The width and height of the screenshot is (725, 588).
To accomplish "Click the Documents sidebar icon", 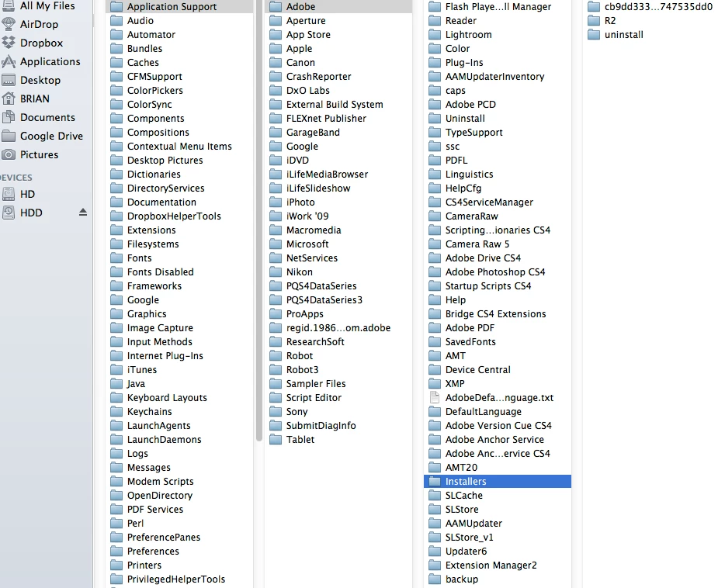I will coord(9,117).
